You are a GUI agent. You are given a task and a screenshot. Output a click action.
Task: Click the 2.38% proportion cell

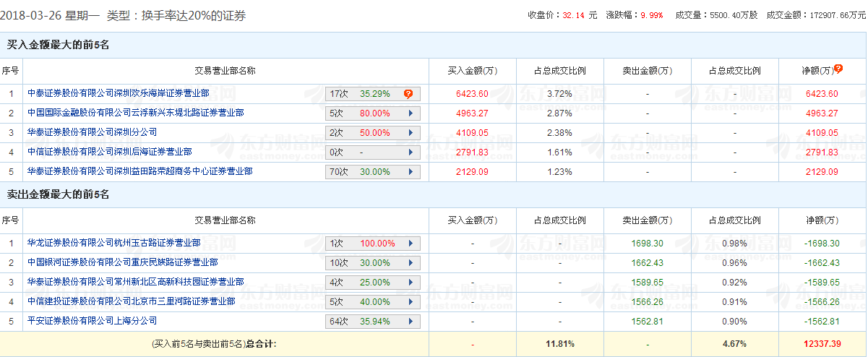point(559,133)
